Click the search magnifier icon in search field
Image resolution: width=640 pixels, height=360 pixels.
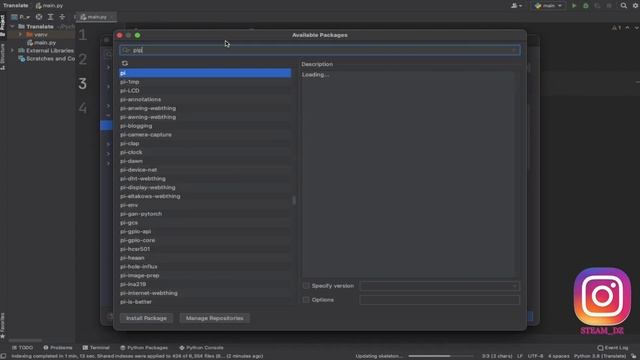point(126,50)
